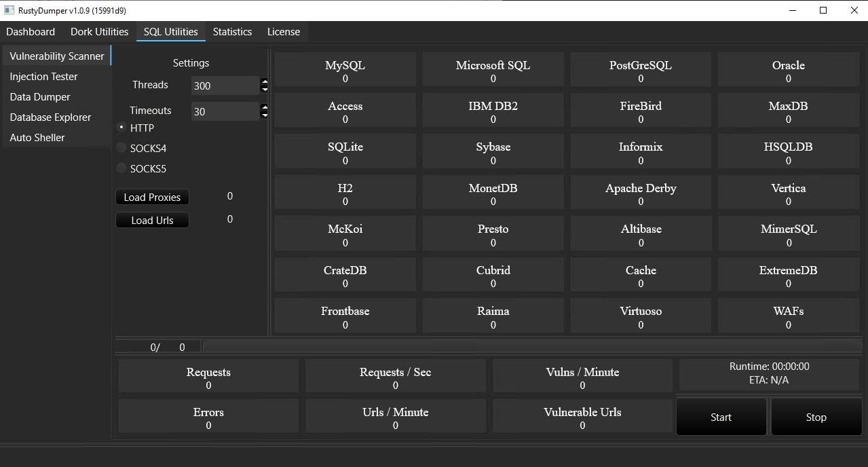
Task: Click the RustyDumper app icon in title bar
Action: (x=9, y=10)
